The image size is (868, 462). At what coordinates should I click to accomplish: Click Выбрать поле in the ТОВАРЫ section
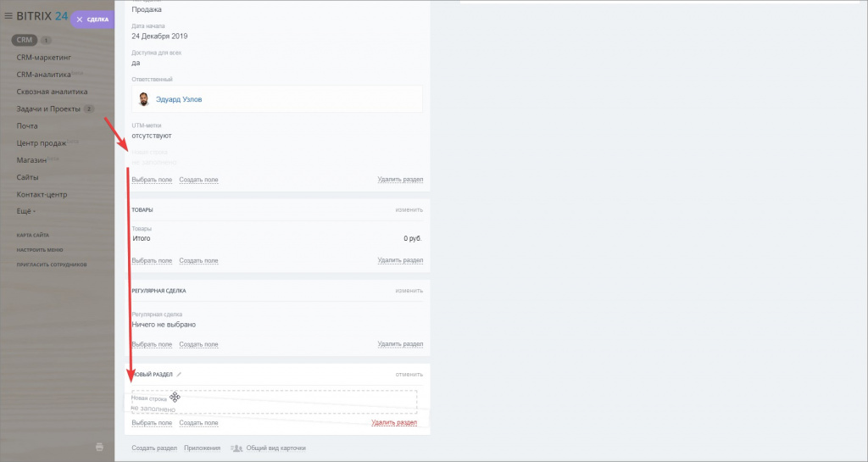point(152,260)
